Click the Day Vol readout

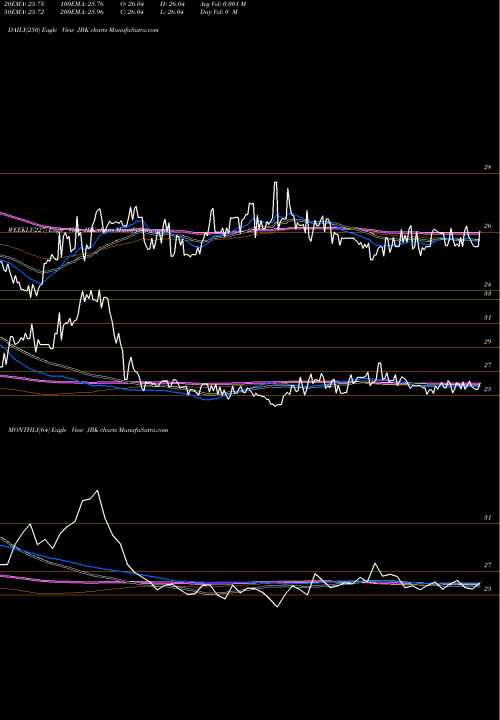click(x=219, y=12)
